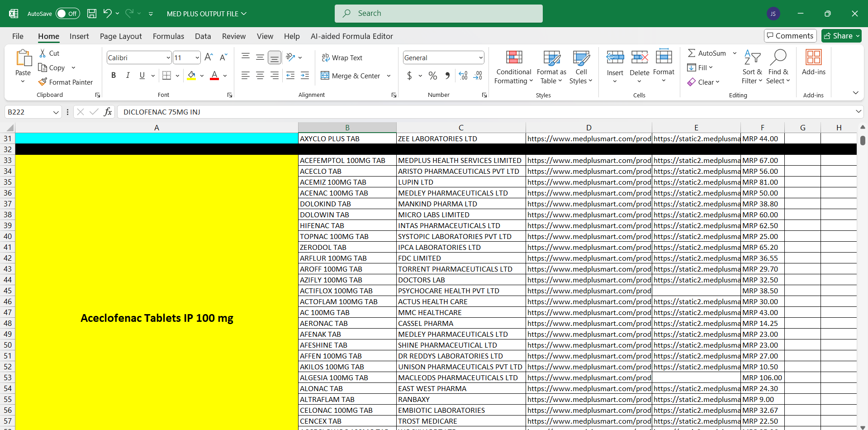Apply the Borders icon
868x430 pixels.
[166, 76]
